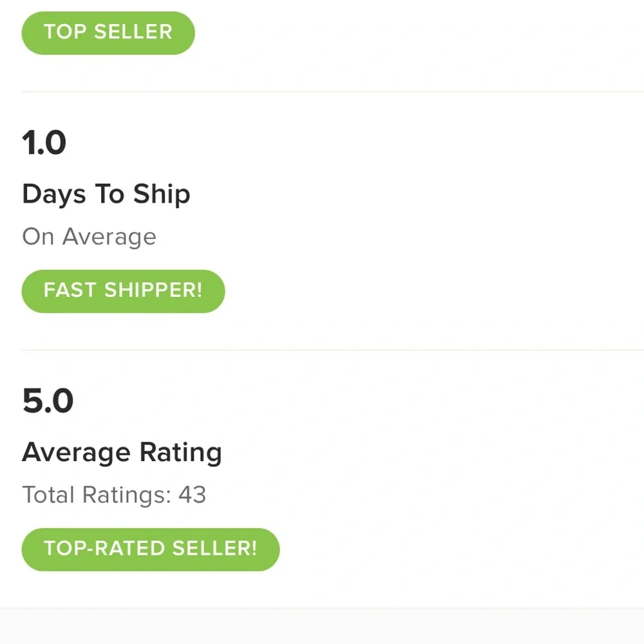
Task: Click divider line below TOP SELLER badge
Action: (322, 91)
